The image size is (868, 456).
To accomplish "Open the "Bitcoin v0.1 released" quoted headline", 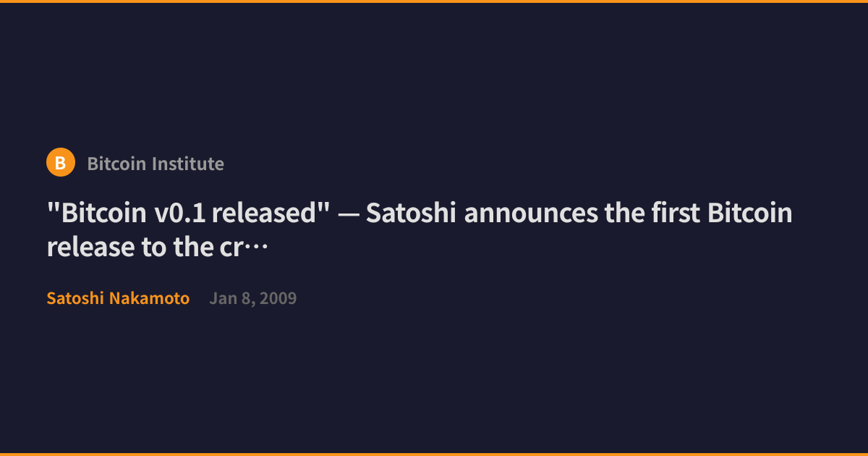I will pos(189,214).
